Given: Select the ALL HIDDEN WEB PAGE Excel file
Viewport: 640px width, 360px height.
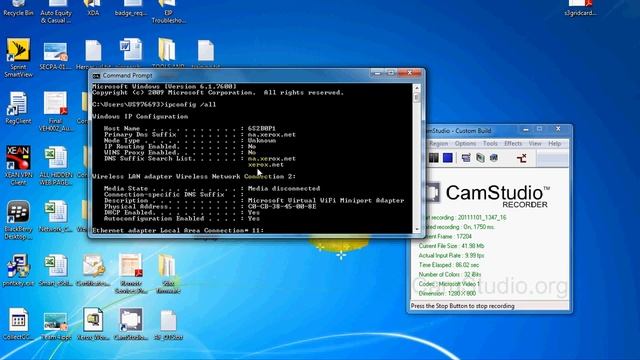Looking at the screenshot, I should tap(56, 165).
